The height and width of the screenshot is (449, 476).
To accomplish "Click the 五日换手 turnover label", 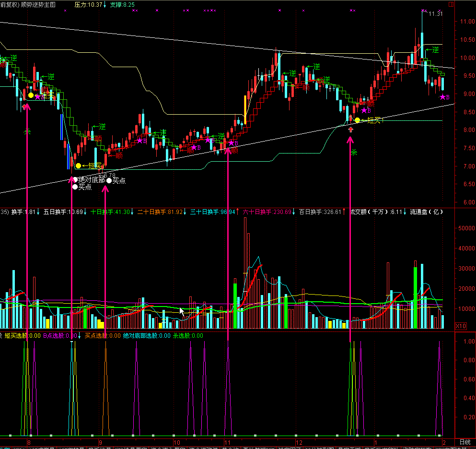I will point(63,212).
